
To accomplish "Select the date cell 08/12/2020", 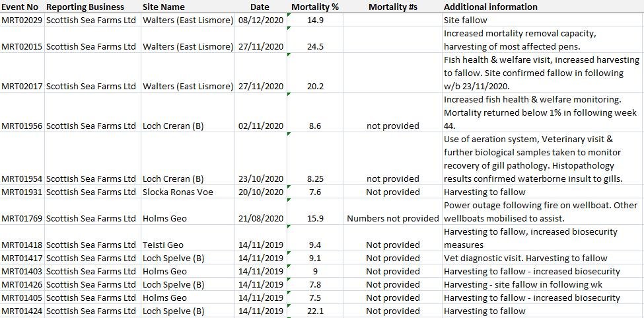I will coord(261,20).
